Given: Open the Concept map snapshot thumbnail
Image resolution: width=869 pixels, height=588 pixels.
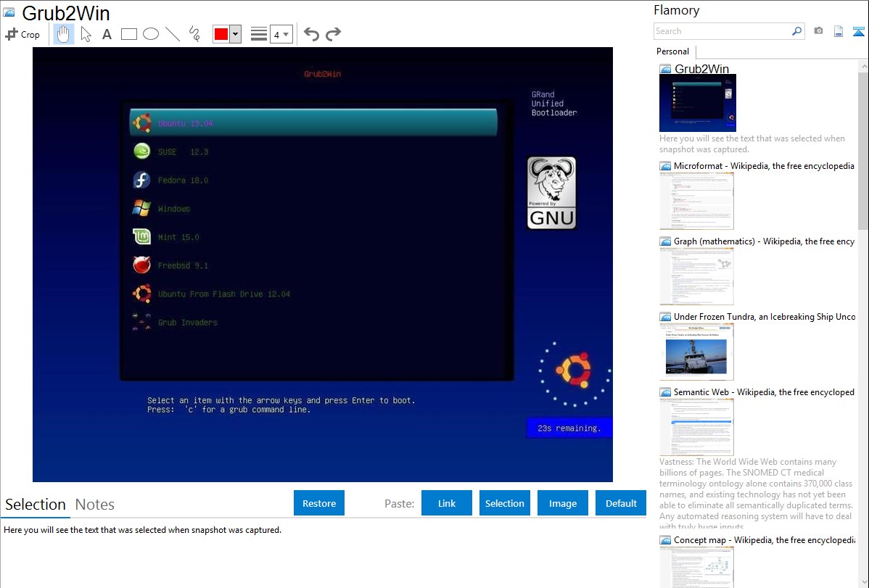Looking at the screenshot, I should pos(696,567).
